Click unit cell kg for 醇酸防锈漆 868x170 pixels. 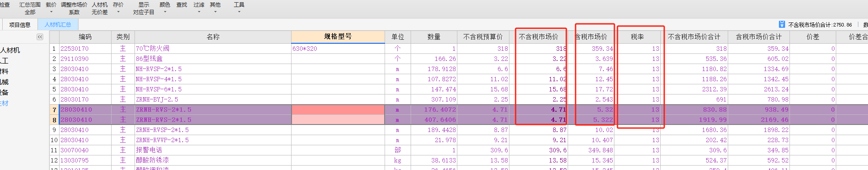coord(398,160)
